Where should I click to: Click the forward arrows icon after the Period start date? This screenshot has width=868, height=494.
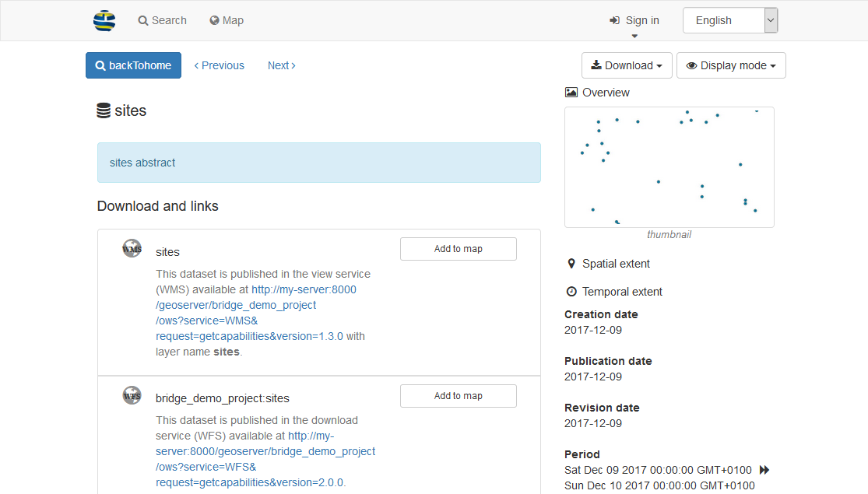click(x=764, y=470)
